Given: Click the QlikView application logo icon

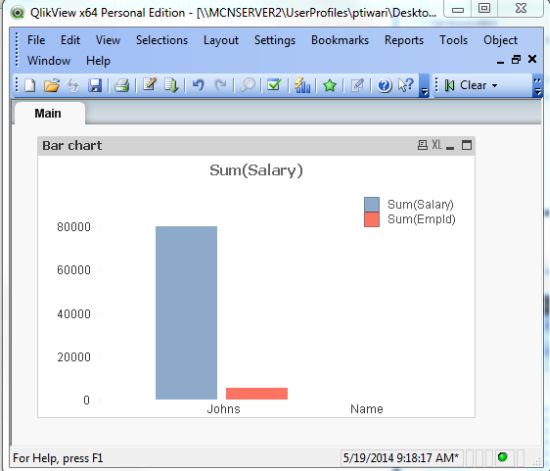Looking at the screenshot, I should point(17,13).
